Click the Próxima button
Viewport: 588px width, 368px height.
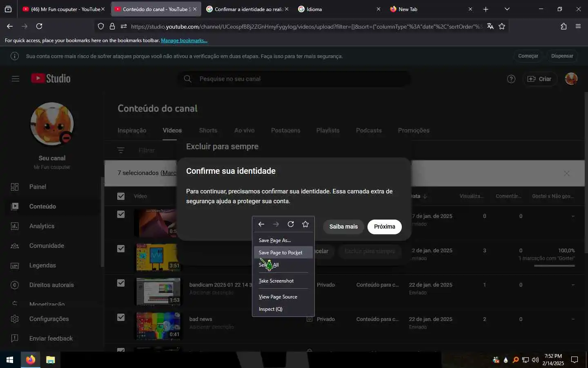point(385,227)
